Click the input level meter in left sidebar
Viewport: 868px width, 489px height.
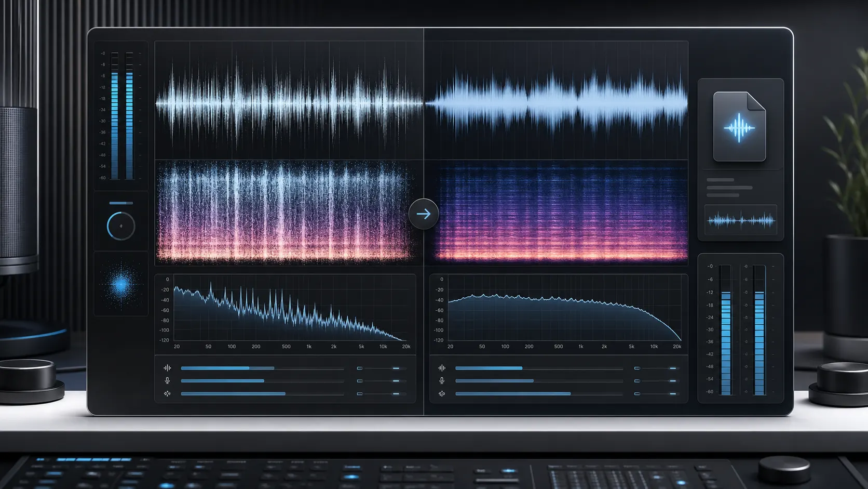coord(121,115)
